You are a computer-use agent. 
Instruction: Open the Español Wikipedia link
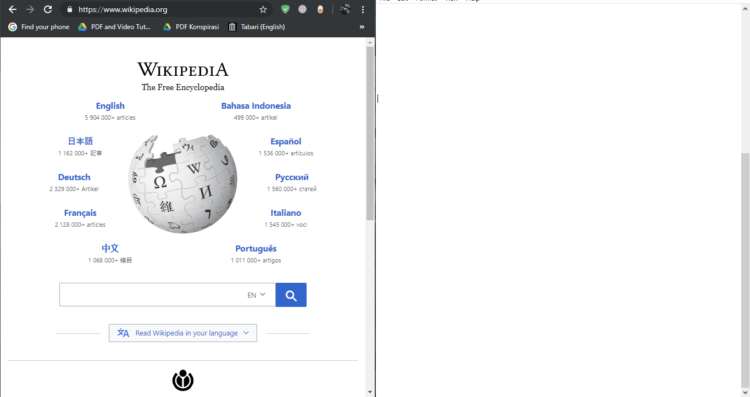pyautogui.click(x=286, y=142)
